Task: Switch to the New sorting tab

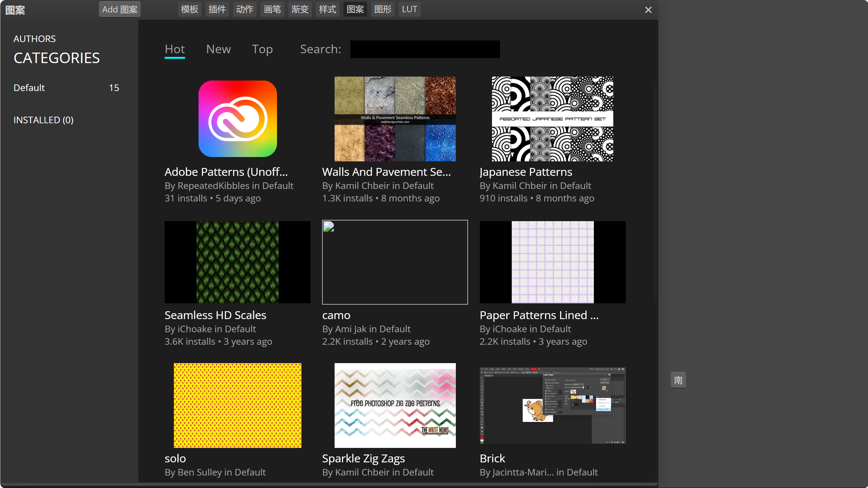Action: 218,49
